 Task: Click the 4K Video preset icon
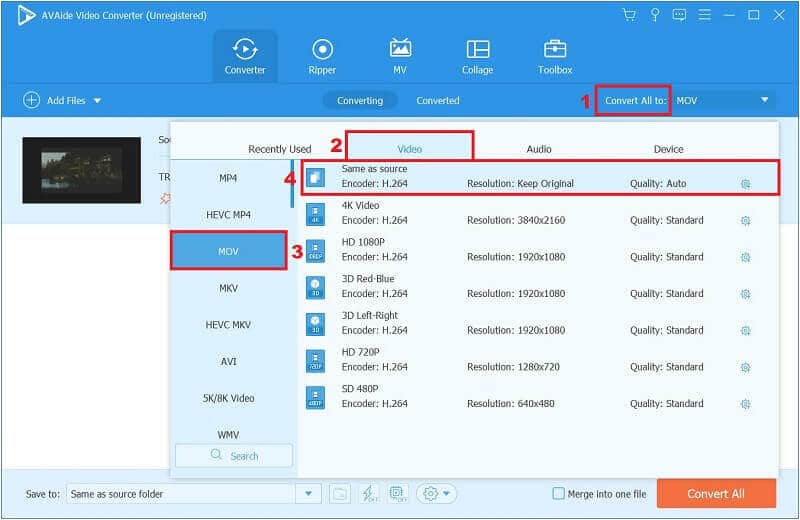click(x=315, y=214)
